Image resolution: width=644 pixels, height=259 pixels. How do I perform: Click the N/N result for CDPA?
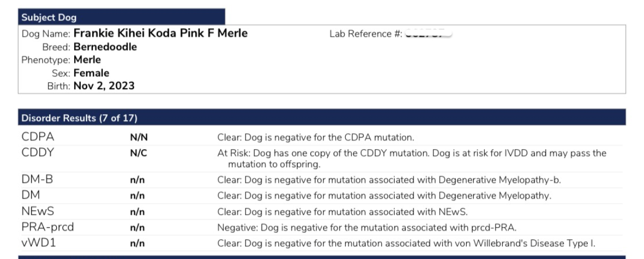138,137
